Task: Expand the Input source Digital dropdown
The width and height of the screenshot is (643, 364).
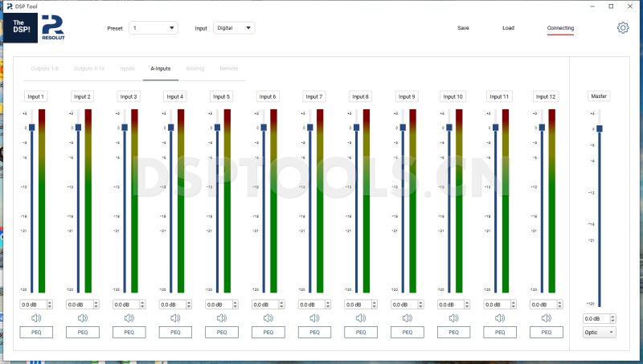Action: pyautogui.click(x=234, y=28)
